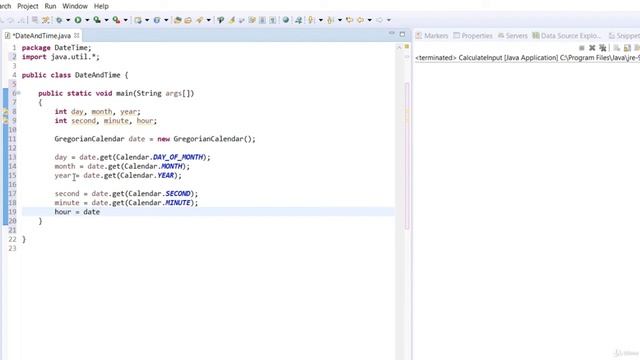
Task: Open the New Java Class dropdown arrow
Action: (166, 20)
